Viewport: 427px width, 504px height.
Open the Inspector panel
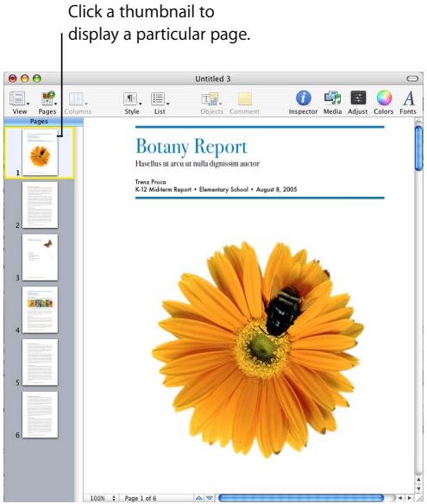click(x=304, y=98)
